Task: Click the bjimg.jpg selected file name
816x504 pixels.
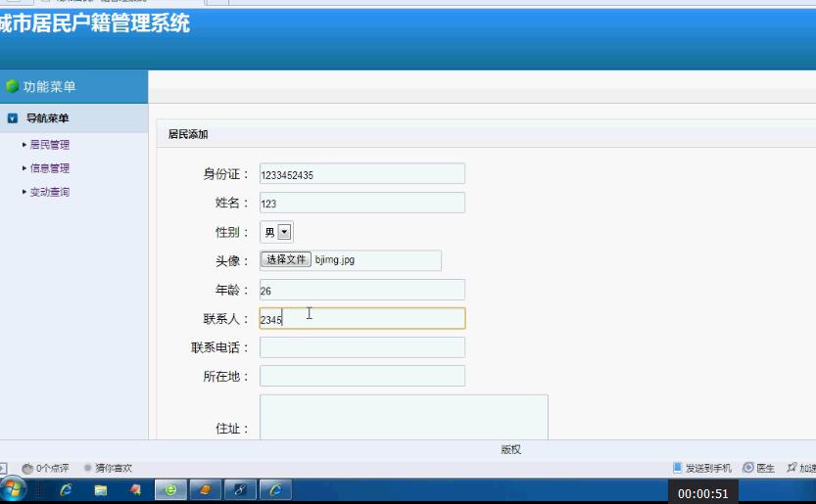Action: pos(335,259)
